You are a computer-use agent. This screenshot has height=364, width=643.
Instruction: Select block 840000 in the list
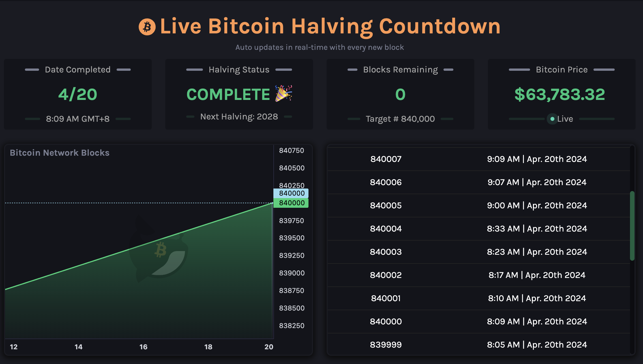[x=386, y=321]
